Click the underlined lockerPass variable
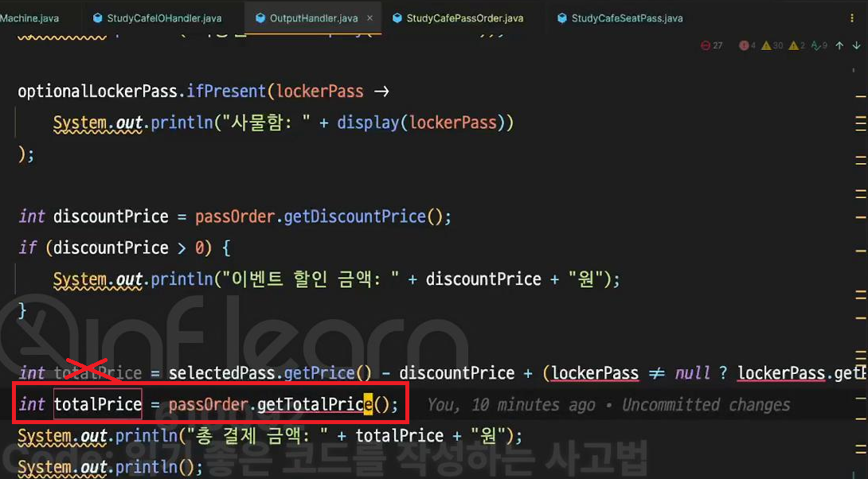This screenshot has height=479, width=868. (x=595, y=373)
